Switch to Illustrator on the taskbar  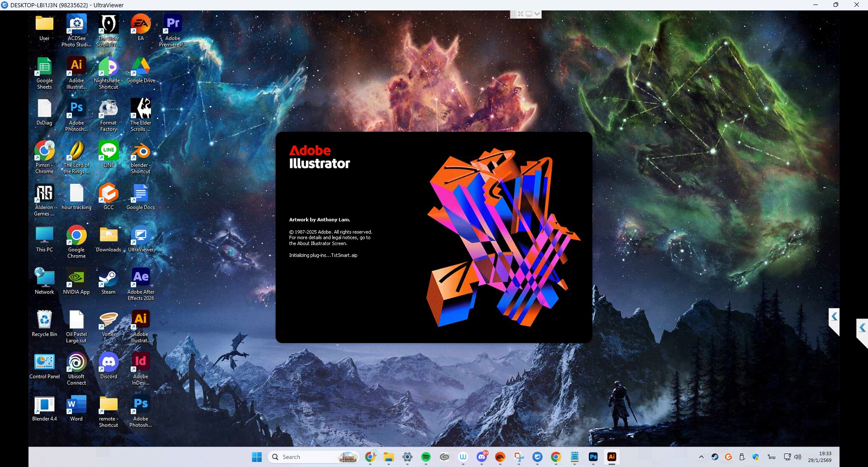coord(612,457)
